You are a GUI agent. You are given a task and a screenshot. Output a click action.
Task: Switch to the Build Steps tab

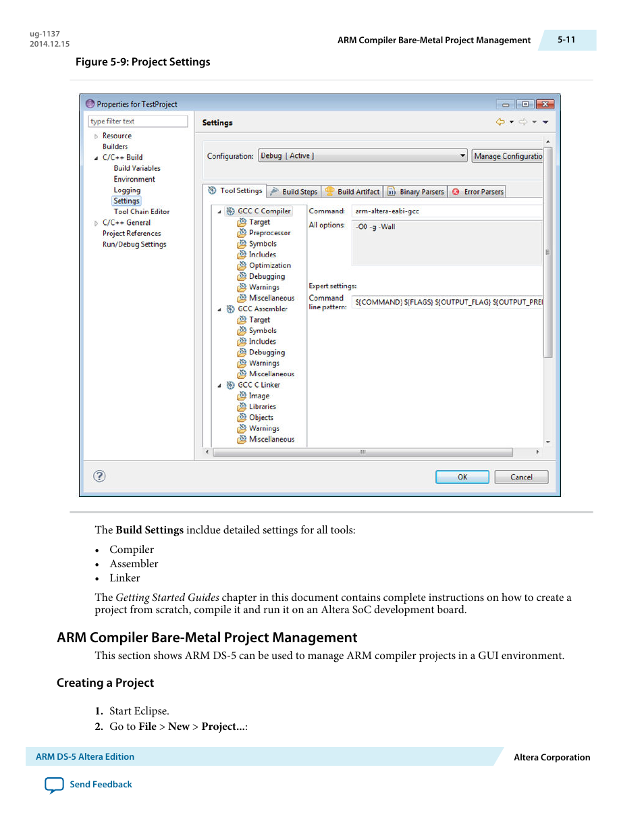point(294,192)
